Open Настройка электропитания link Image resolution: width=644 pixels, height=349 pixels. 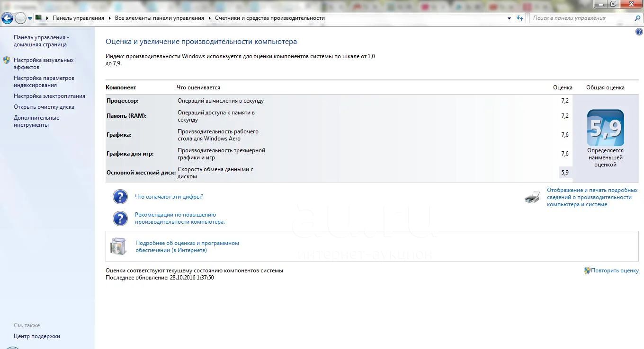tap(49, 96)
